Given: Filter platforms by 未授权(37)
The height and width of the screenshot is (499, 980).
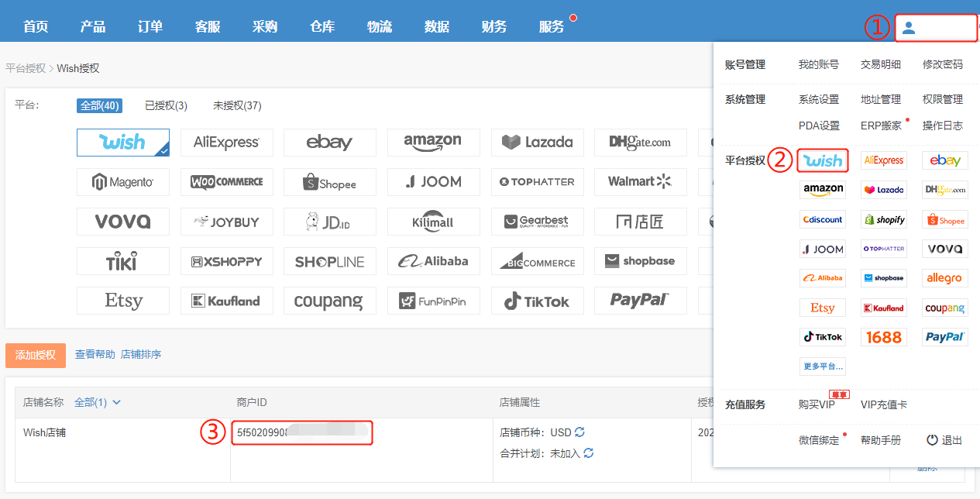Looking at the screenshot, I should (237, 105).
